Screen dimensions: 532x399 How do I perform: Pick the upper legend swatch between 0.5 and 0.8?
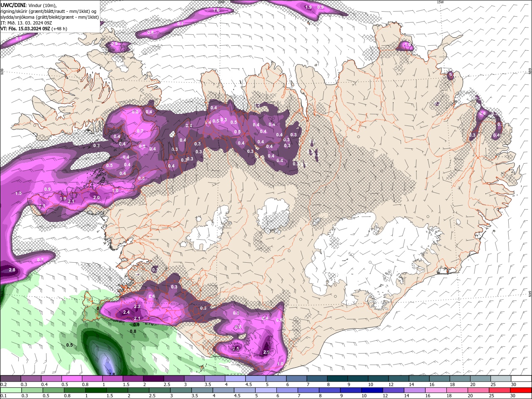coord(71,379)
